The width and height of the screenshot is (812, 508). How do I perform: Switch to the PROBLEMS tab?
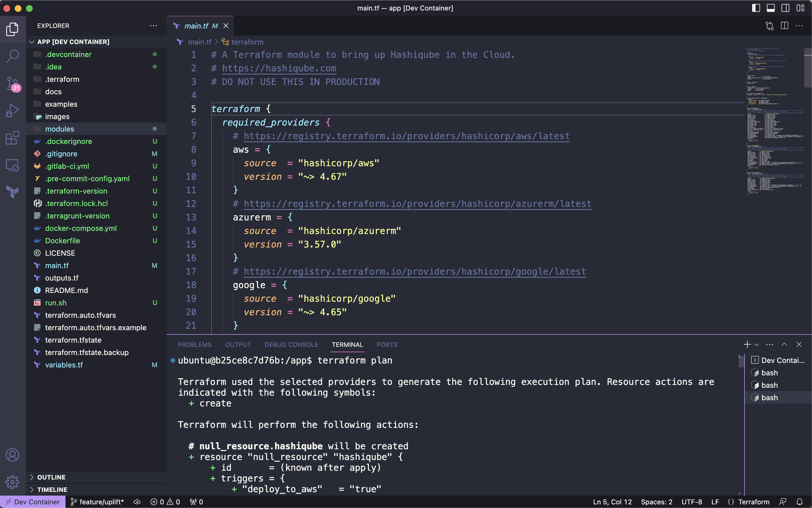(195, 345)
